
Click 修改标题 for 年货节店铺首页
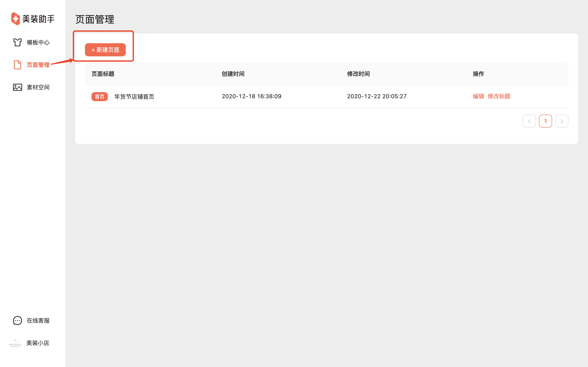click(499, 96)
